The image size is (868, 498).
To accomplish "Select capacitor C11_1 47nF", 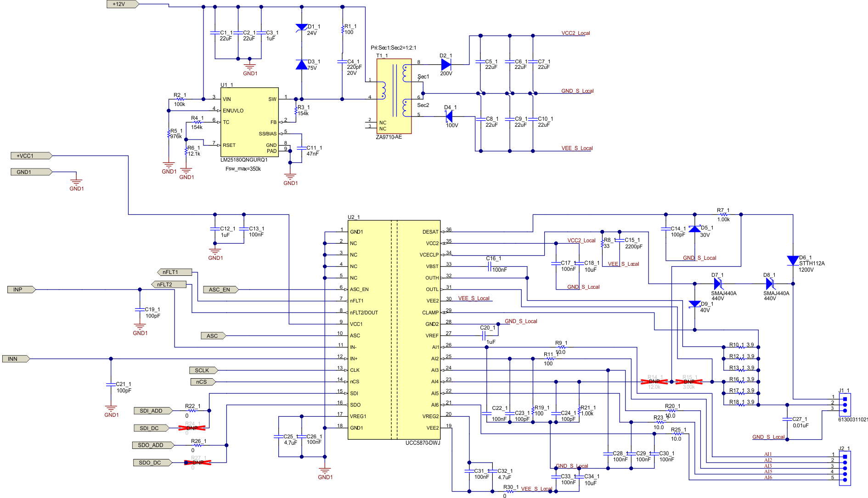I will click(x=302, y=148).
